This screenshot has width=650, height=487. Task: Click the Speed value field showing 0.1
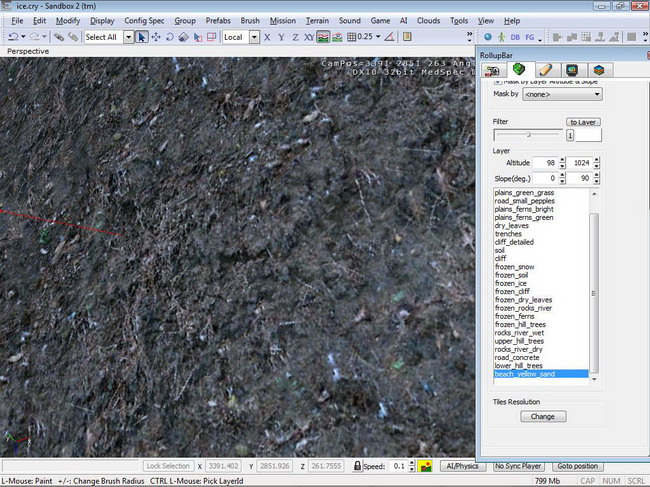[398, 466]
